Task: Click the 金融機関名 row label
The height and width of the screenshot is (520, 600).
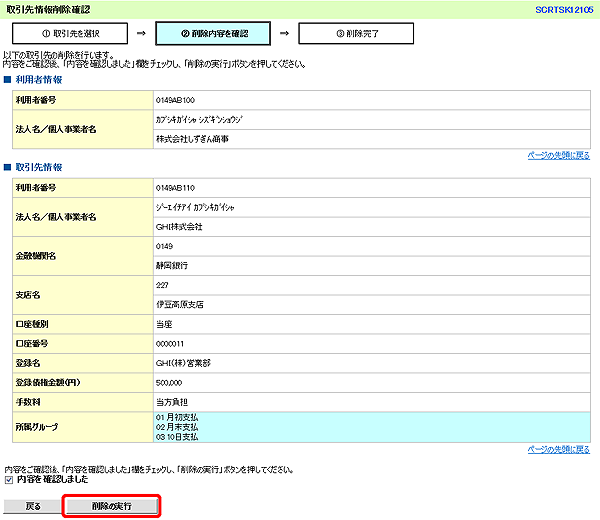Action: point(36,256)
